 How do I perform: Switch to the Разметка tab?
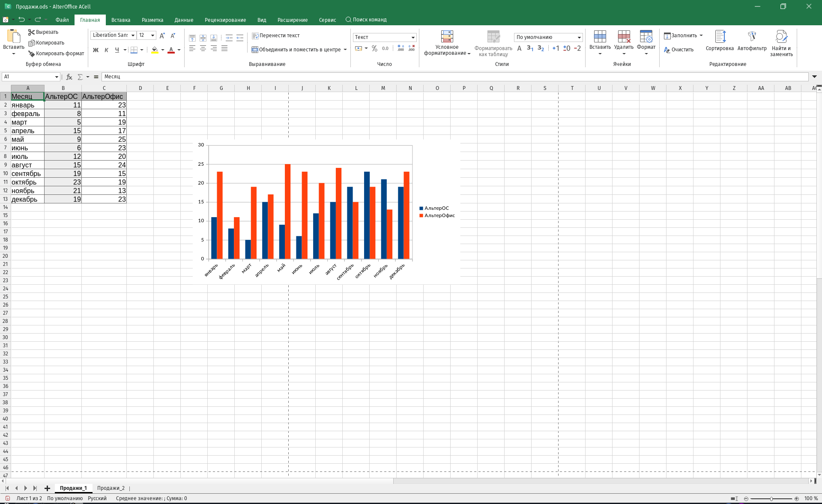point(152,20)
